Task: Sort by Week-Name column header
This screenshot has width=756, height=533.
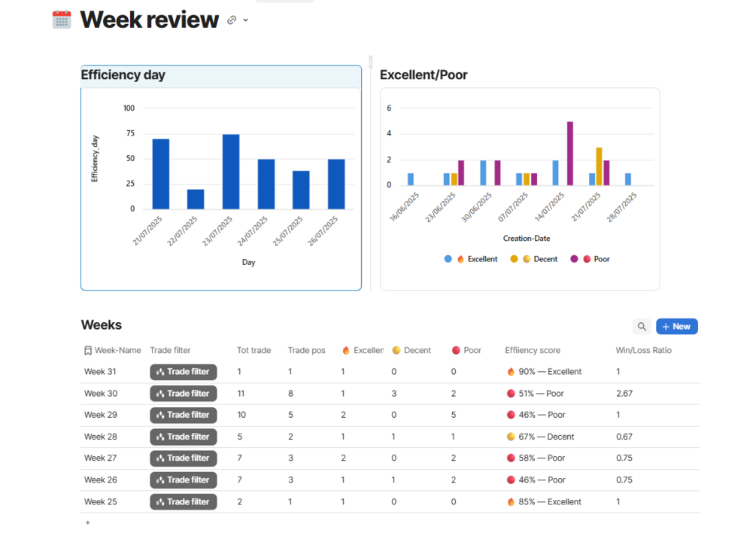Action: tap(113, 350)
